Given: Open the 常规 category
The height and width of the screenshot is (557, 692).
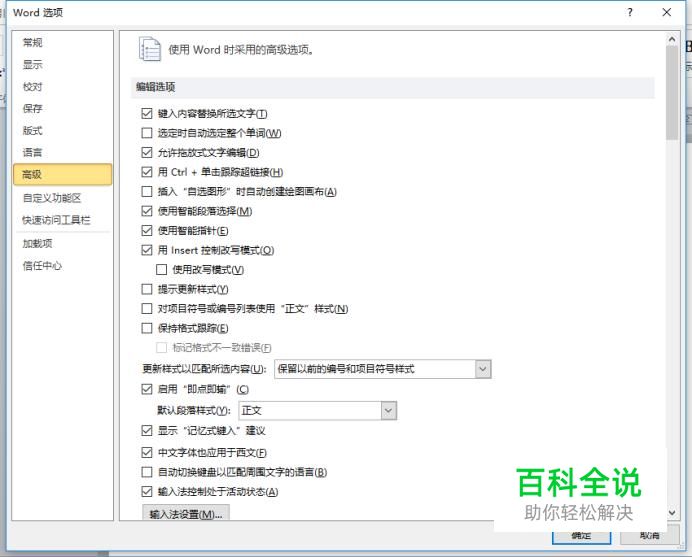Looking at the screenshot, I should pos(33,42).
